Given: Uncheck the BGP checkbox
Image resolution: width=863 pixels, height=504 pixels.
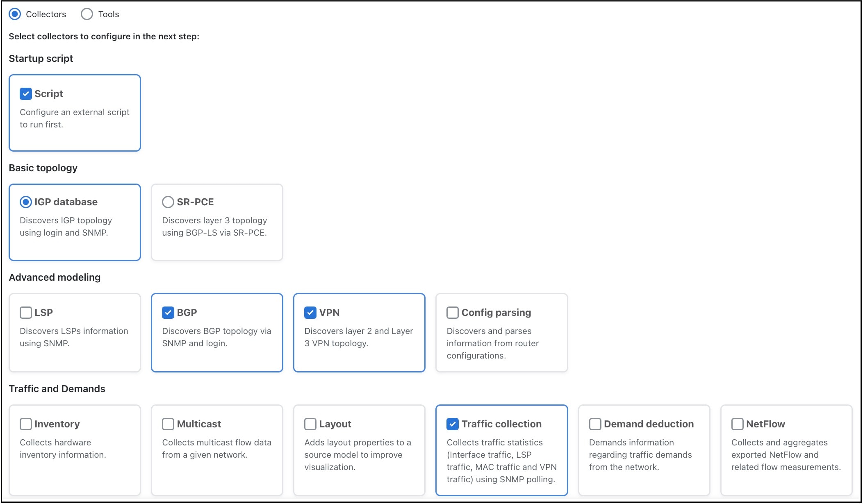Looking at the screenshot, I should point(168,313).
